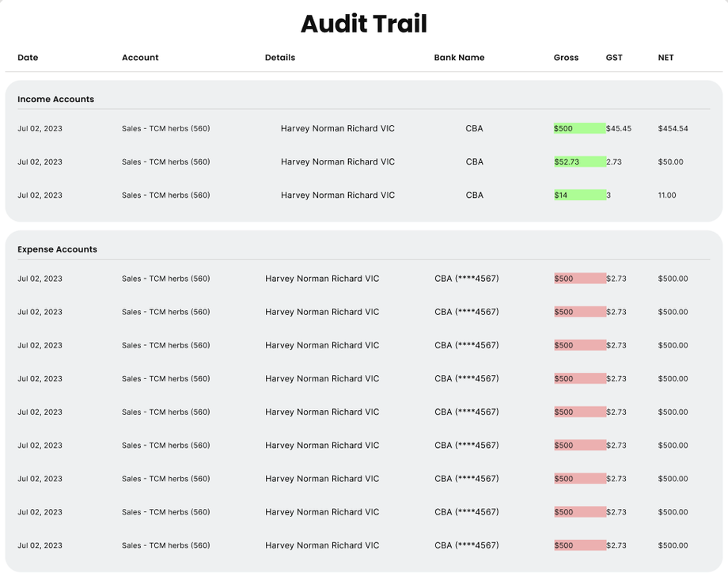Click the $50.00 NET value
This screenshot has height=577, width=728.
(x=670, y=162)
